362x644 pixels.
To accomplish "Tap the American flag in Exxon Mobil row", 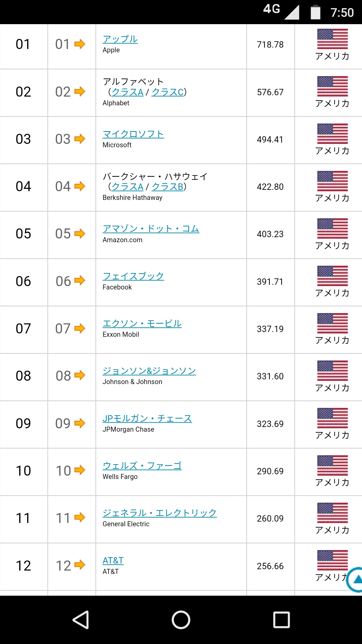I will 333,323.
